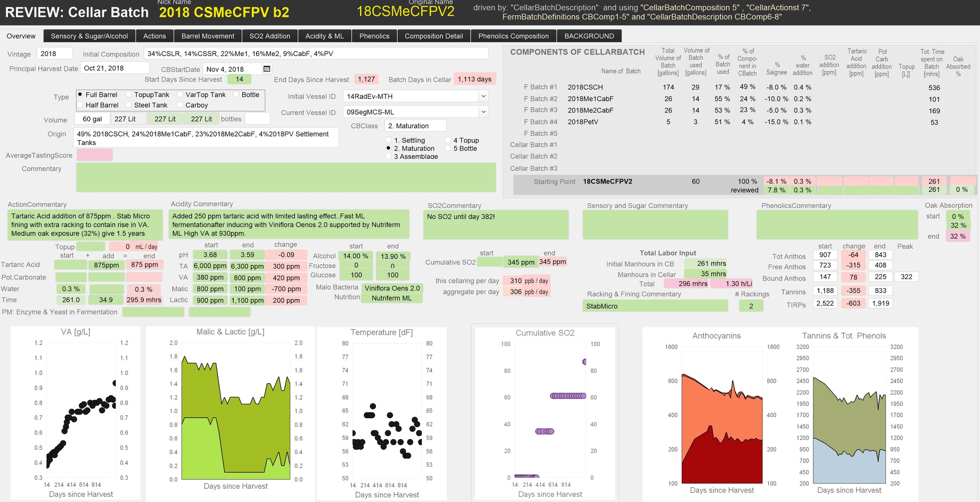980x502 pixels.
Task: Switch to the Overview tab
Action: click(21, 36)
